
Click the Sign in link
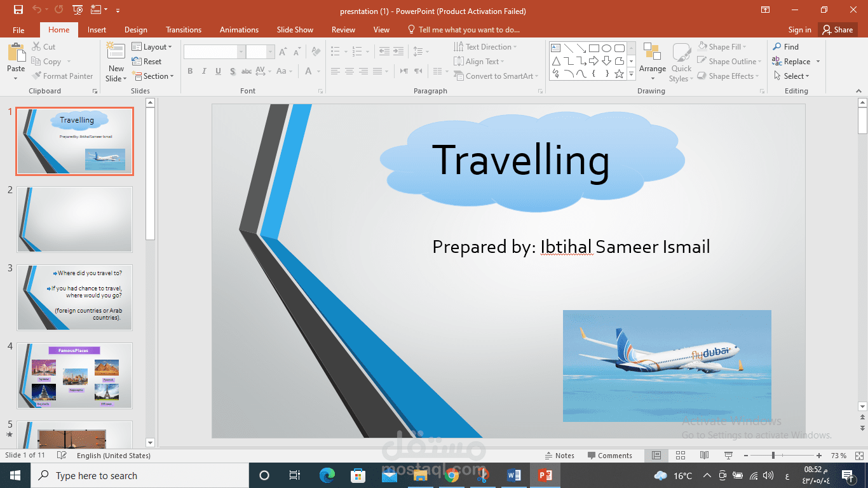click(799, 30)
